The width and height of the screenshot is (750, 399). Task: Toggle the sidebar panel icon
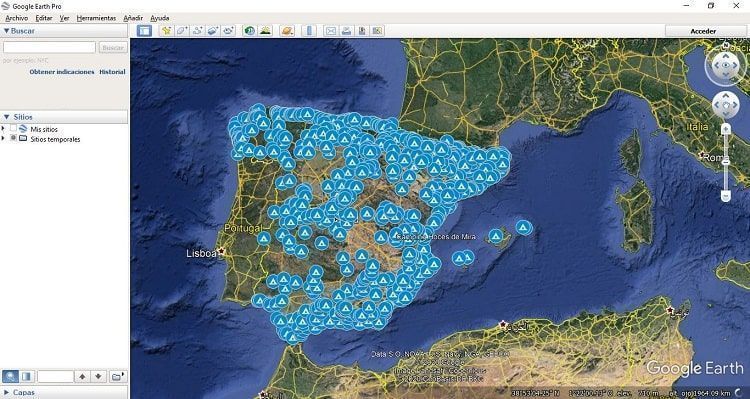click(x=144, y=31)
